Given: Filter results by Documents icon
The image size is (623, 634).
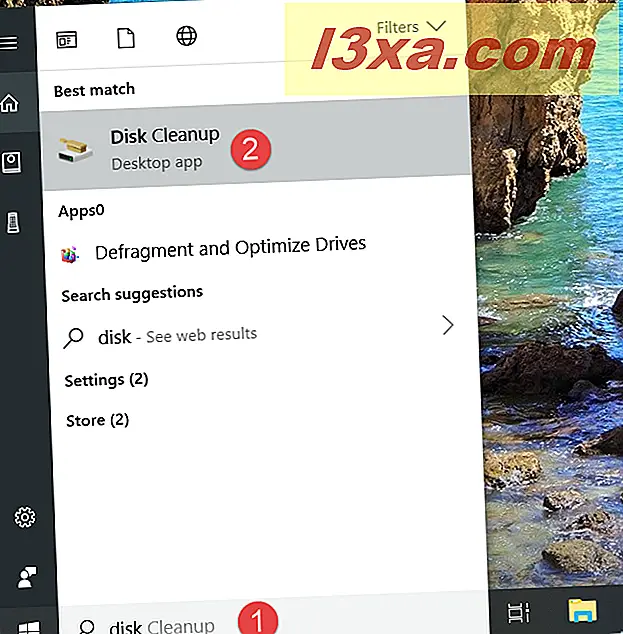Looking at the screenshot, I should (126, 38).
